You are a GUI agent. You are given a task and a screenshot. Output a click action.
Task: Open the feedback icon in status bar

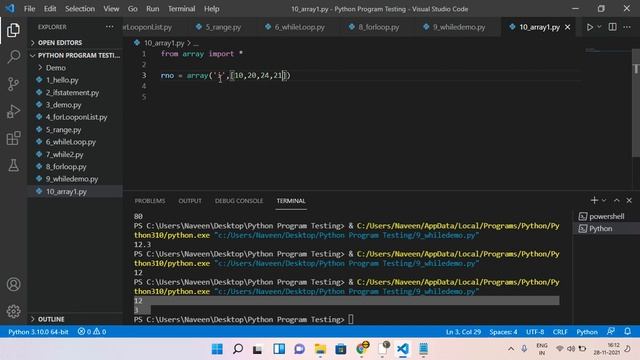[611, 331]
